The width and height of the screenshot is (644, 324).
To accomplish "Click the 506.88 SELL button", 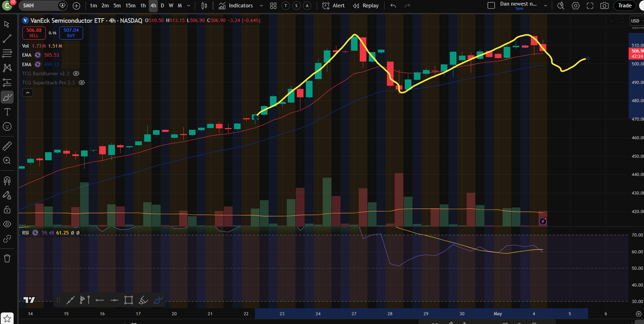I will pyautogui.click(x=33, y=33).
